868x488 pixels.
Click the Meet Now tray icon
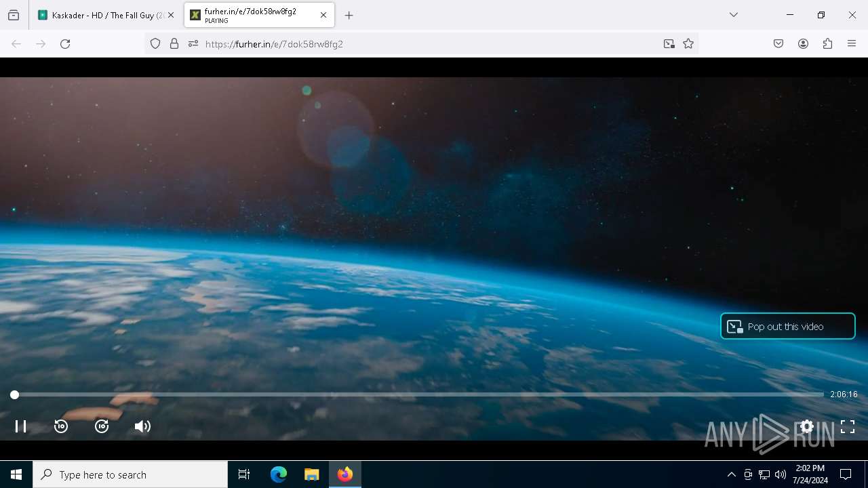pos(748,474)
